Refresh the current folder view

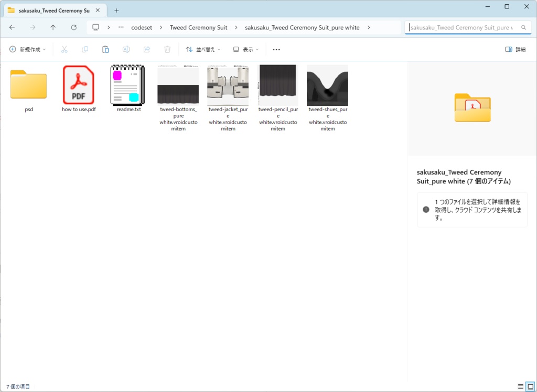(73, 27)
